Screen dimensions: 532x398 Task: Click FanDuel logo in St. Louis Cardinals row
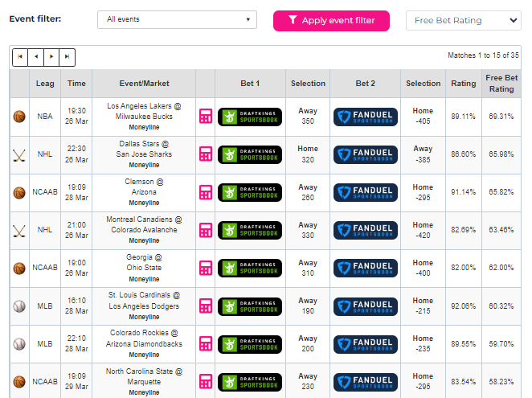[366, 306]
